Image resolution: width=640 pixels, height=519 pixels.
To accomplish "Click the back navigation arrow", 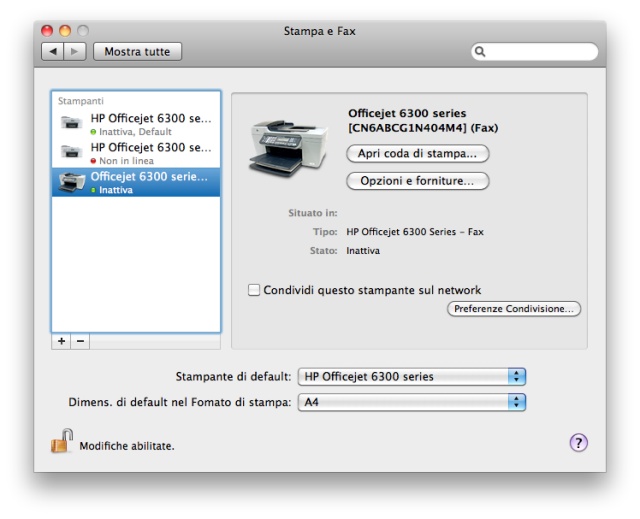I will 53,51.
